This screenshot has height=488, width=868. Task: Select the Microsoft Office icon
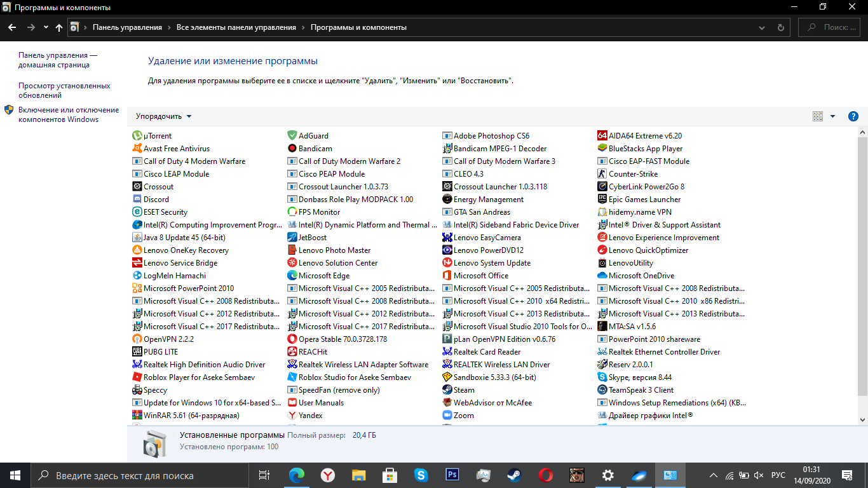tap(447, 275)
